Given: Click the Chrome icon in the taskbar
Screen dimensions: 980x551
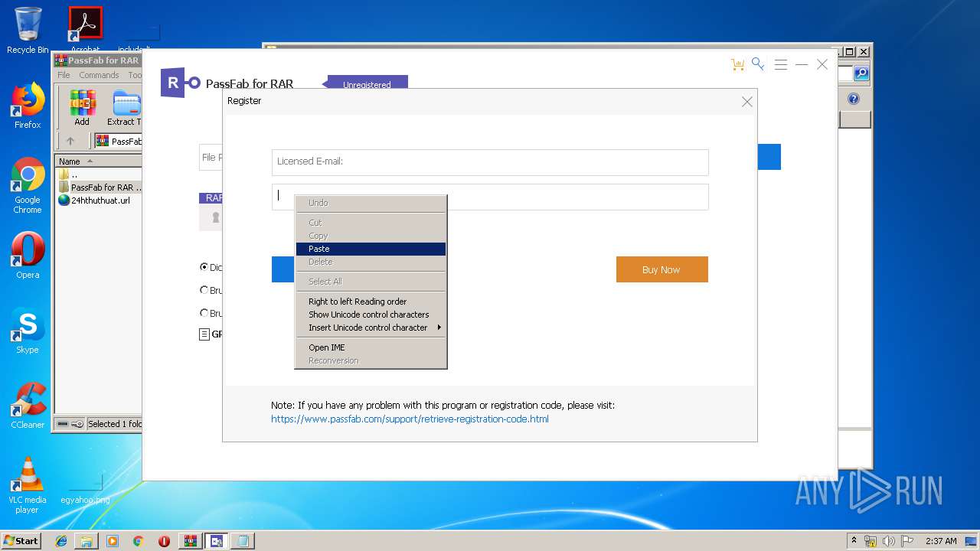Looking at the screenshot, I should (139, 541).
